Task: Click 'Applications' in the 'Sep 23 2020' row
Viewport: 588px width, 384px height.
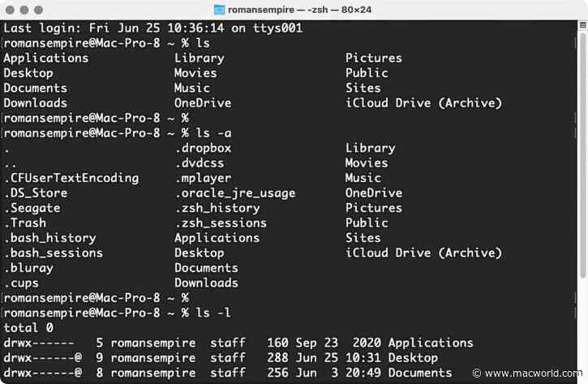Action: click(x=431, y=343)
